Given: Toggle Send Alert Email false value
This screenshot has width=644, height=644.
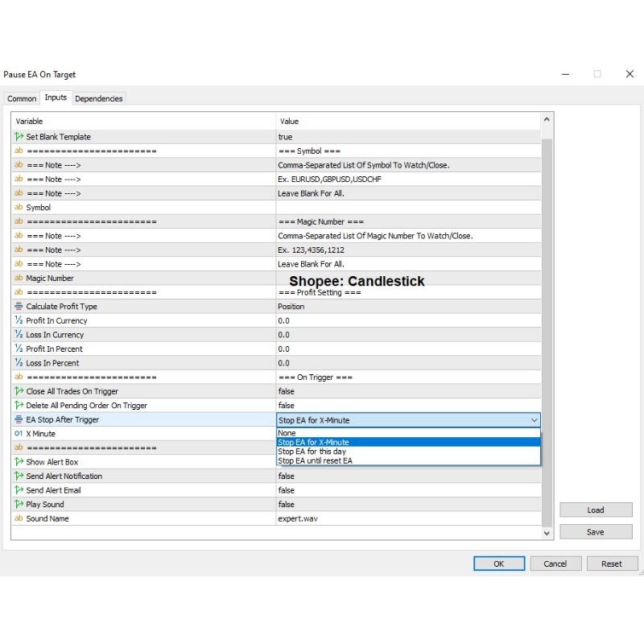Looking at the screenshot, I should click(x=407, y=490).
